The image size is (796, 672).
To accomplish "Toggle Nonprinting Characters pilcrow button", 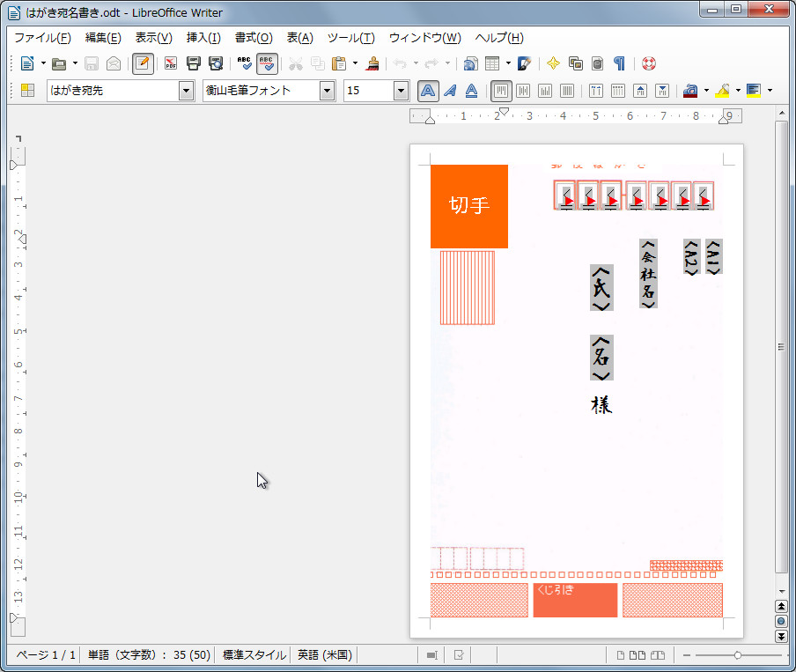I will point(619,63).
